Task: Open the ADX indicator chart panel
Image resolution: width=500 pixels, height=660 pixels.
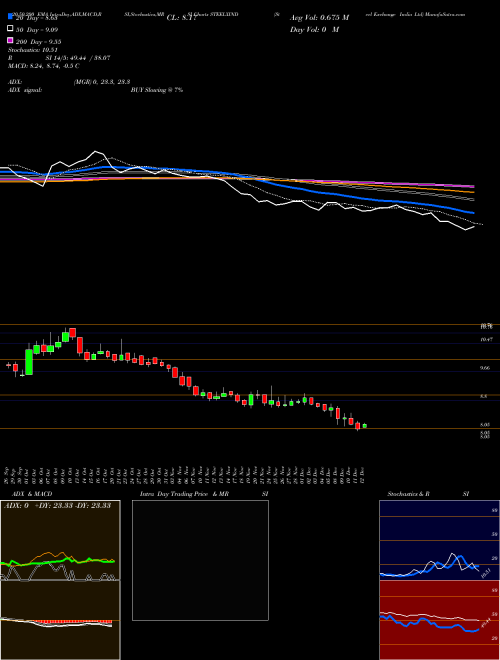Action: point(60,540)
